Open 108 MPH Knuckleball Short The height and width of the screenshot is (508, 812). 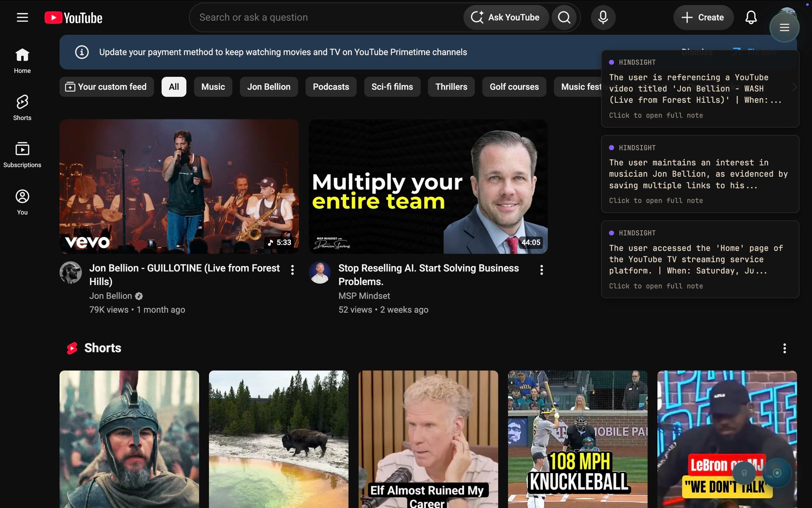pos(577,439)
